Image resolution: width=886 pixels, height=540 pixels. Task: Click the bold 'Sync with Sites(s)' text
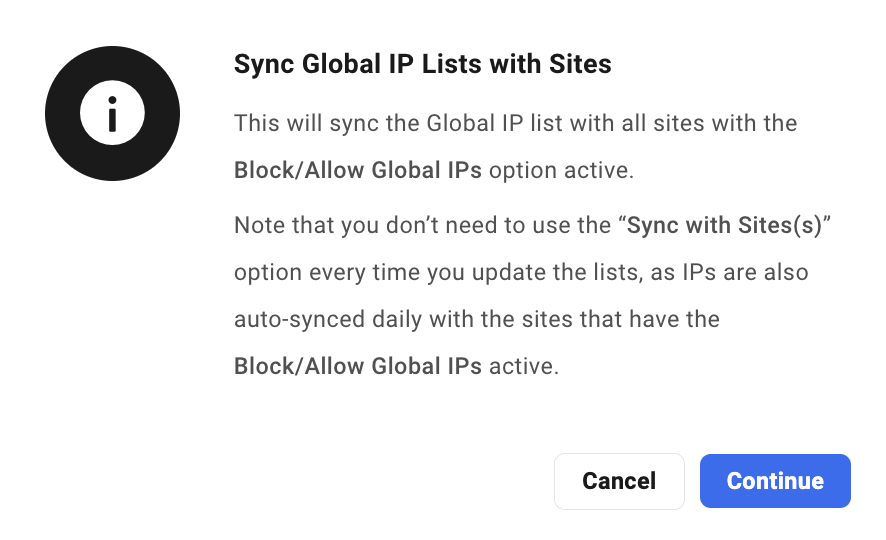724,225
